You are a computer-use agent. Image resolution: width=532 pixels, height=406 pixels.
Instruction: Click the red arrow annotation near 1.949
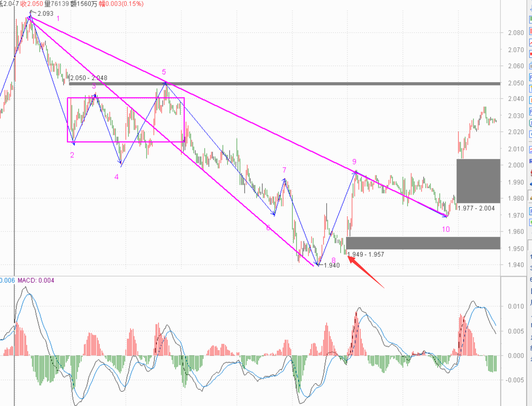366,272
